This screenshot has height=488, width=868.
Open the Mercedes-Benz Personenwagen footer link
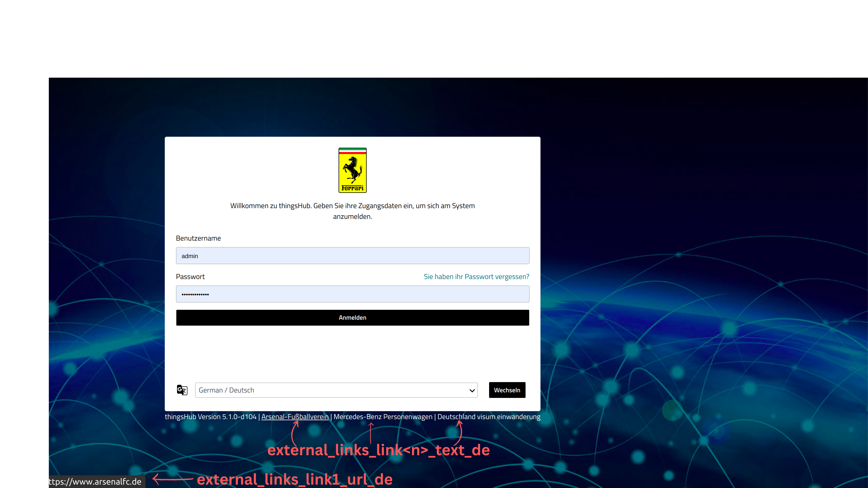pos(383,417)
